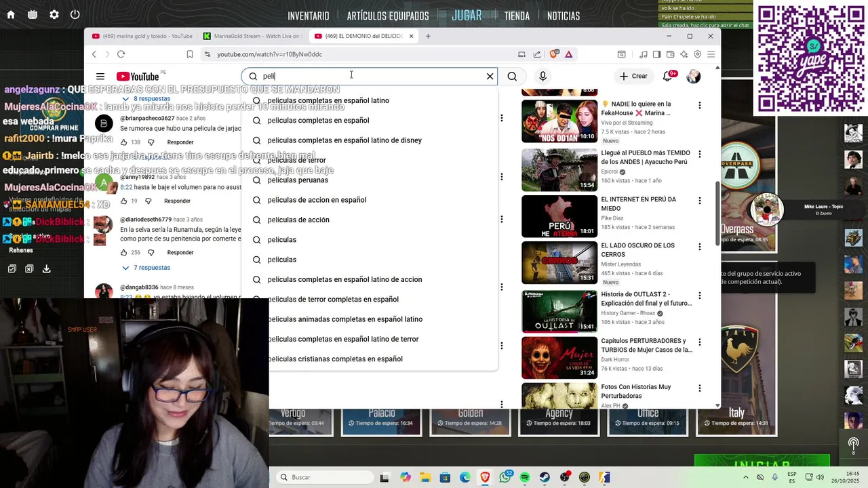The height and width of the screenshot is (488, 868).
Task: Open Leo AI sparkle icon
Action: (684, 54)
